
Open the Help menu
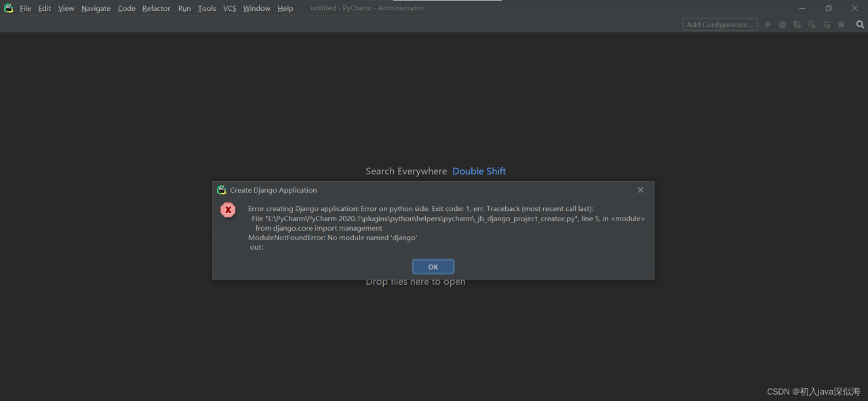click(285, 8)
